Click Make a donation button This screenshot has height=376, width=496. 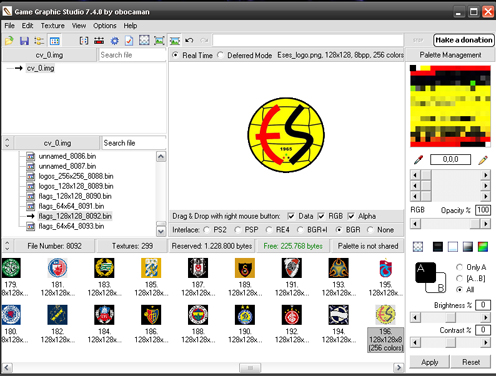(464, 40)
